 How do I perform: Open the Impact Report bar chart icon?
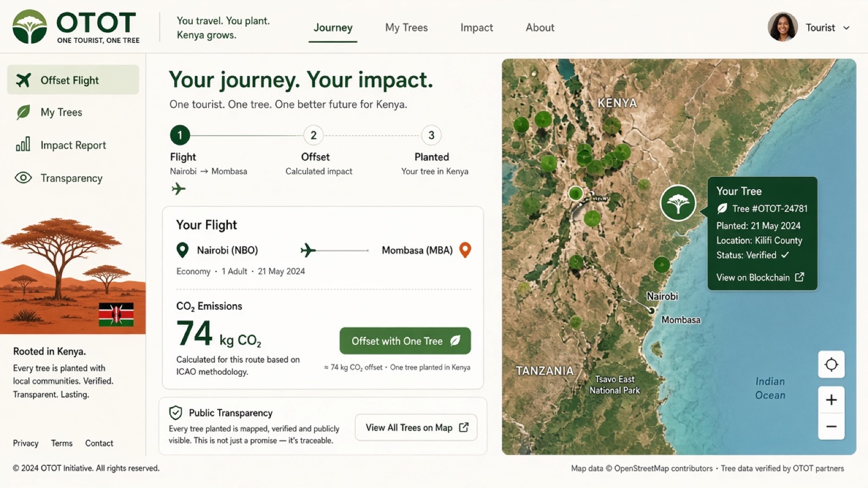[x=23, y=144]
